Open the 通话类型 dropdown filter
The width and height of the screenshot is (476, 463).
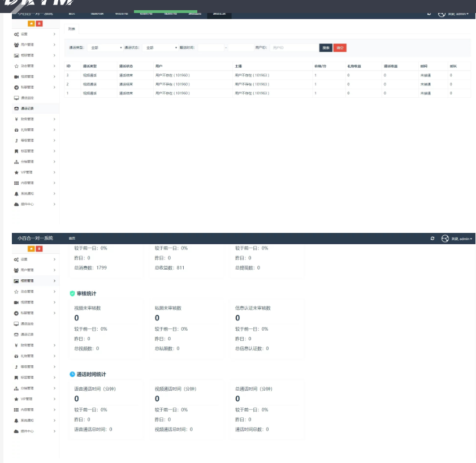(105, 48)
